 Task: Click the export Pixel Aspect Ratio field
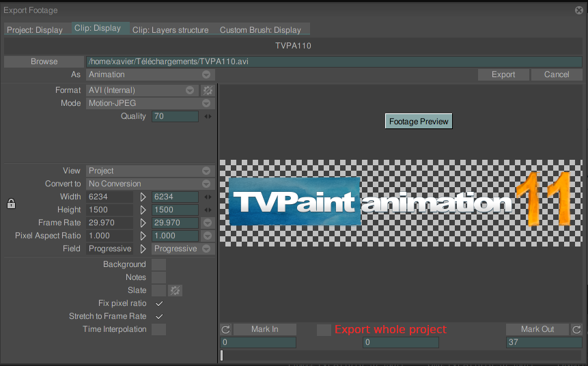point(175,236)
